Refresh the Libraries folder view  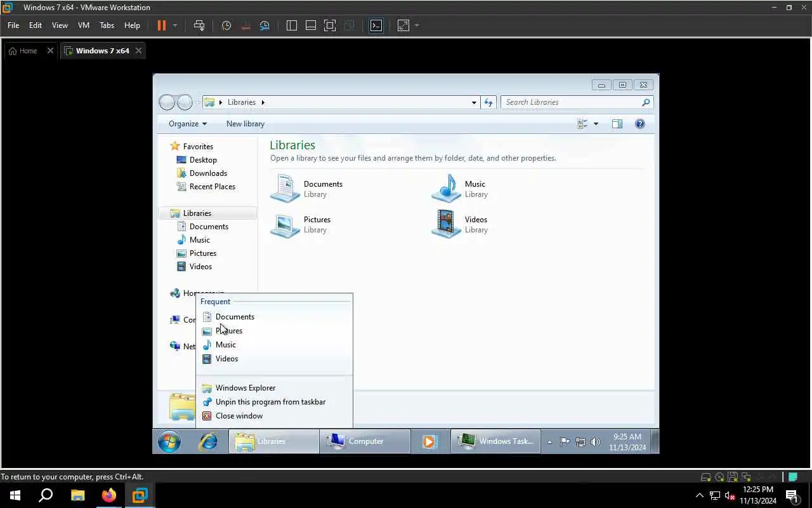tap(488, 102)
